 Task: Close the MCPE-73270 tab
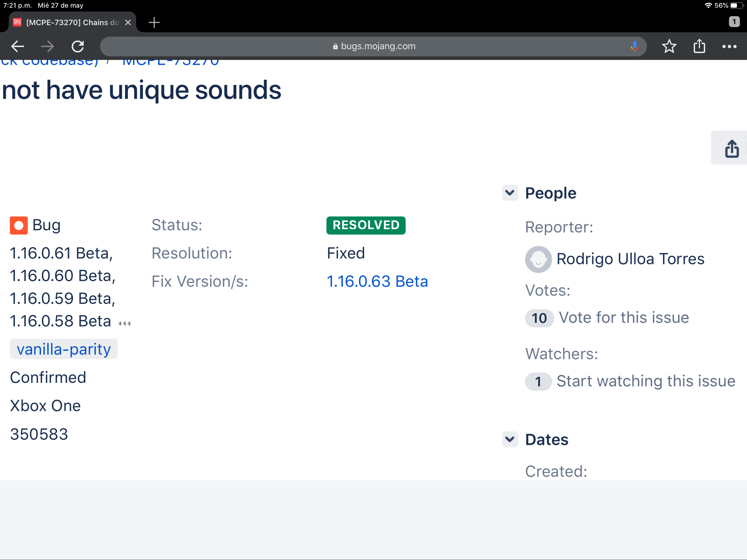(x=128, y=23)
